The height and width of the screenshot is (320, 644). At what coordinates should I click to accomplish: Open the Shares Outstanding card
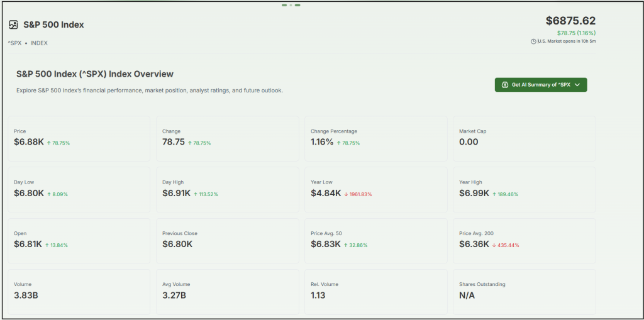click(x=524, y=290)
